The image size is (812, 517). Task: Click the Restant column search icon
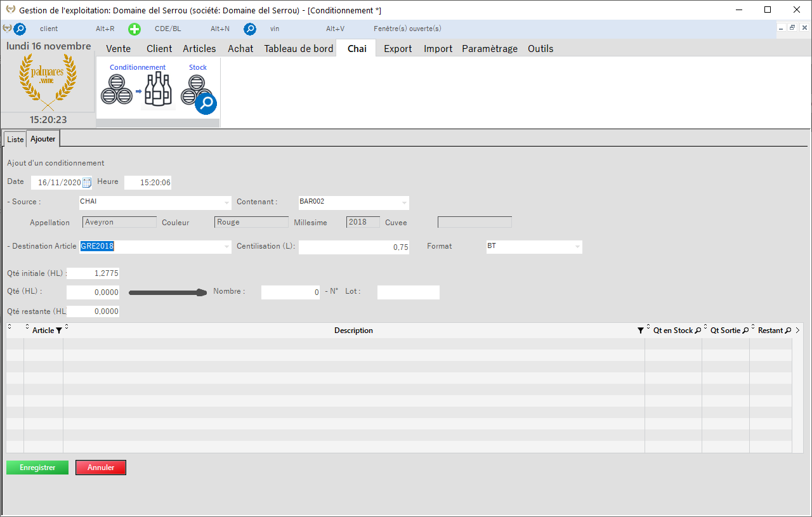(x=788, y=330)
